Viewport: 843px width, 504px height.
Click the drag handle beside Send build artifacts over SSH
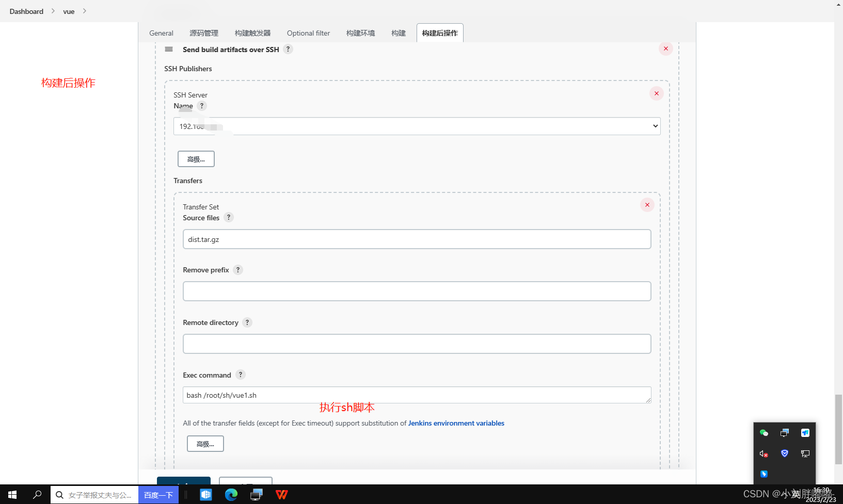(169, 49)
